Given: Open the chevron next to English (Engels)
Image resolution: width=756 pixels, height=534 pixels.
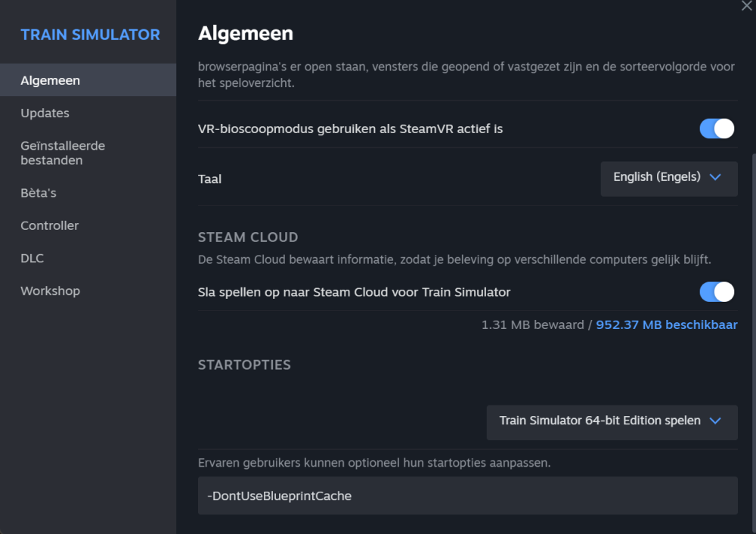Looking at the screenshot, I should tap(715, 179).
